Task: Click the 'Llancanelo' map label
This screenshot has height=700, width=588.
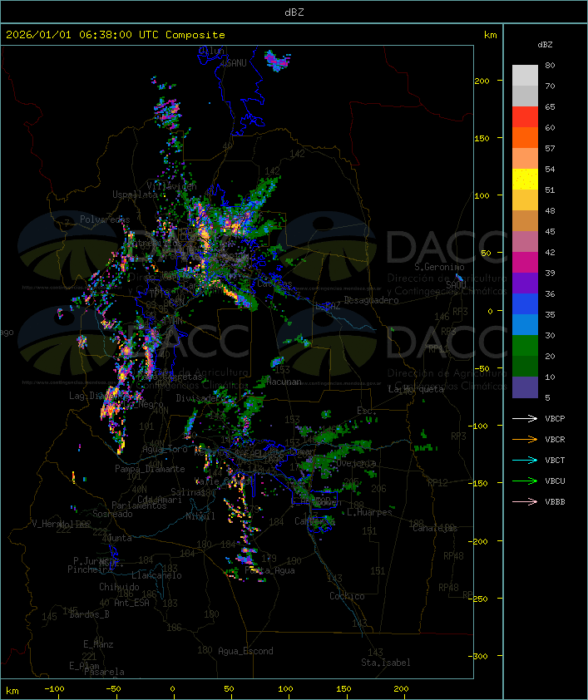Action: click(156, 575)
